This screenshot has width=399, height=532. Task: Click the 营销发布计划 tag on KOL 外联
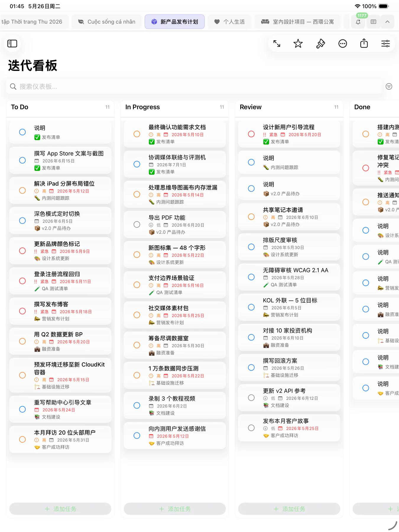284,315
